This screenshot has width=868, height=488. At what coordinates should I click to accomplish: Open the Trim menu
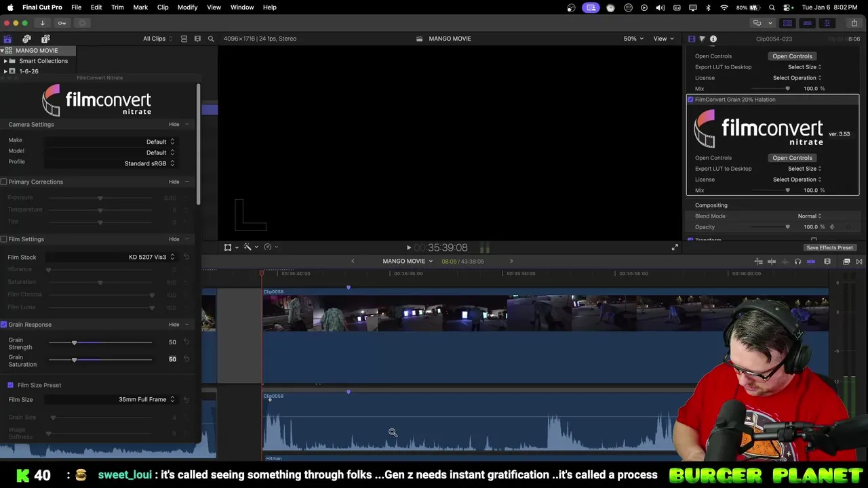pos(117,7)
